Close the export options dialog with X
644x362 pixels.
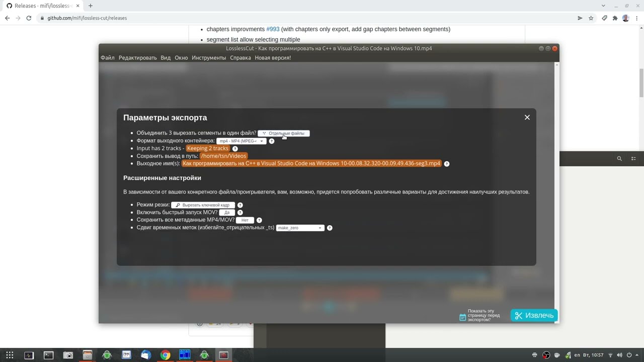coord(527,117)
